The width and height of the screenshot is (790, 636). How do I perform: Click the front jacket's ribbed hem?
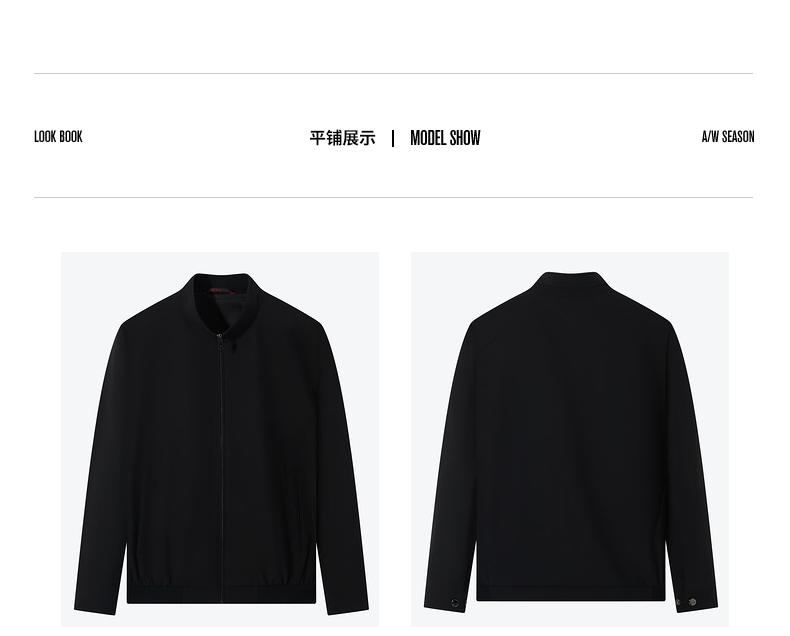pos(221,592)
